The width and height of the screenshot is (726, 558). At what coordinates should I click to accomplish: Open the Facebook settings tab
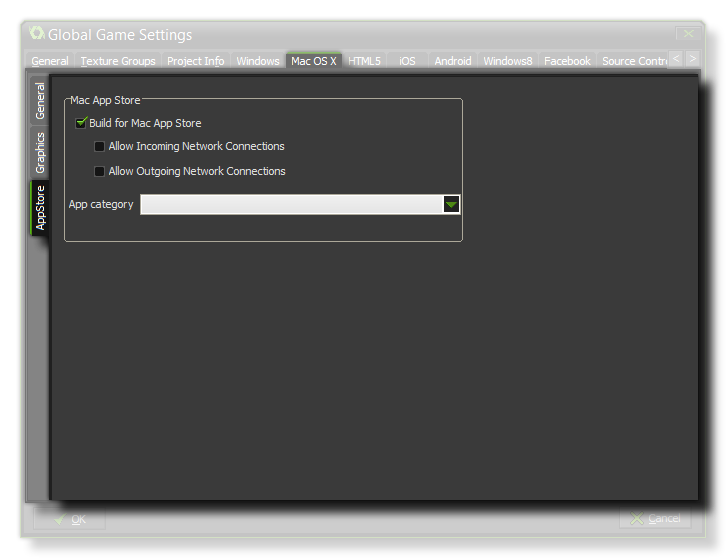click(567, 61)
